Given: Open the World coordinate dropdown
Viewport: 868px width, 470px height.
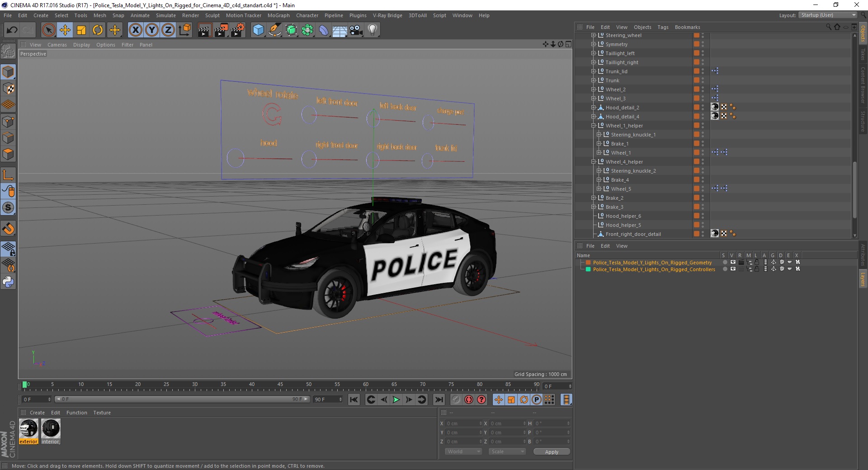Looking at the screenshot, I should (463, 451).
